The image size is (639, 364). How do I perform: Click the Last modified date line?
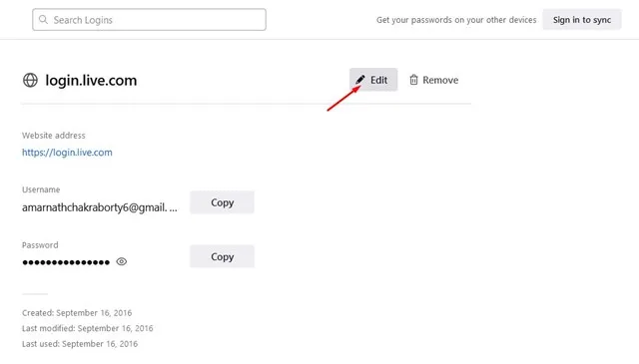pyautogui.click(x=88, y=328)
